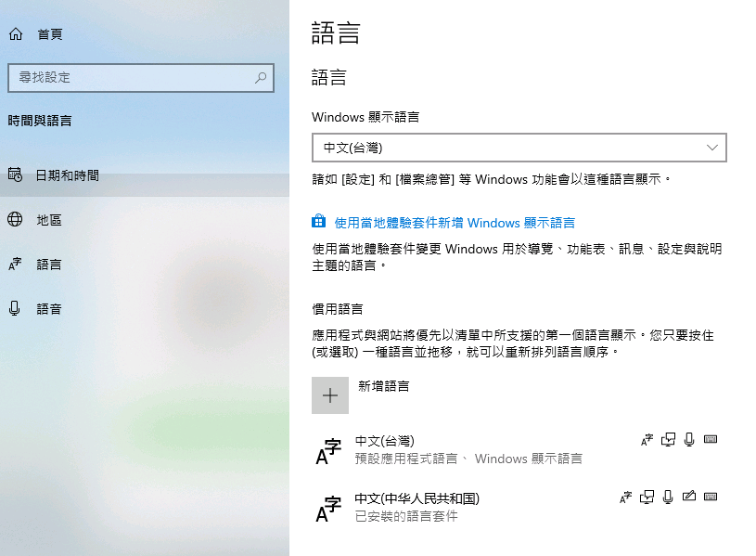Viewport: 756px width, 556px height.
Task: Click keyboard icon for 中文(台灣)
Action: 711,439
